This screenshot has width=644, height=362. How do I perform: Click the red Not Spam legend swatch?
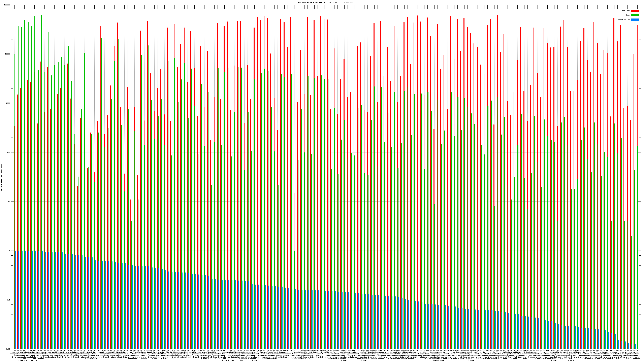[x=635, y=11]
